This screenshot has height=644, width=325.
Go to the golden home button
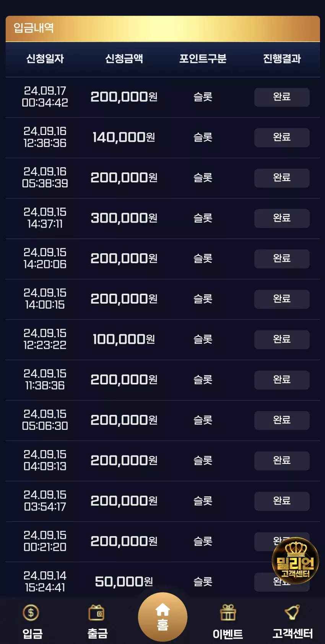click(x=162, y=617)
